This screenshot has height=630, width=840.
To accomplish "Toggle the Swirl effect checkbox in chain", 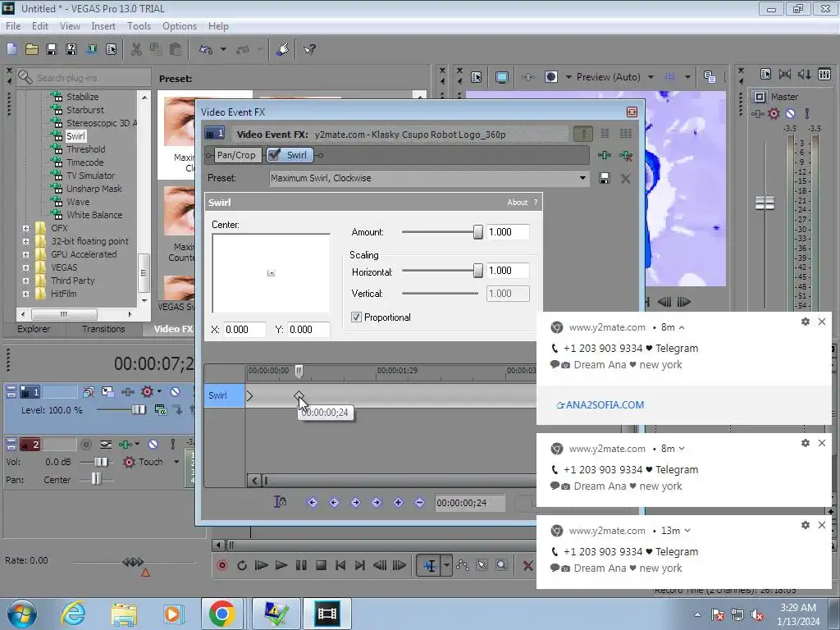I will click(x=274, y=155).
